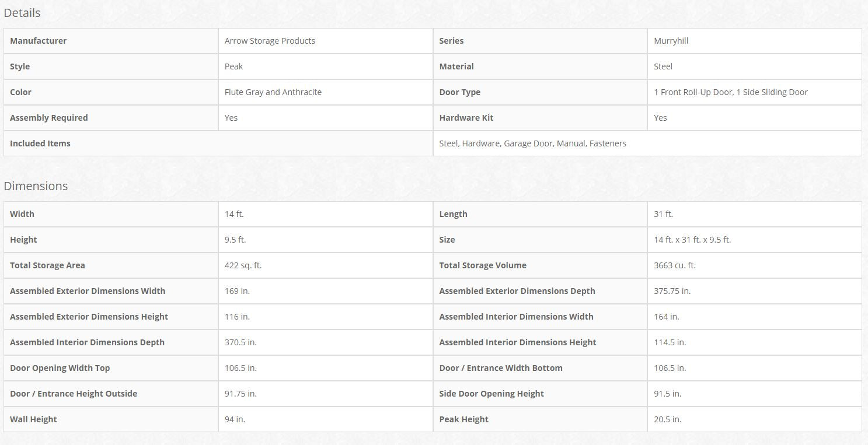Viewport: 868px width, 445px height.
Task: Click the Hardware Kit label
Action: [466, 118]
